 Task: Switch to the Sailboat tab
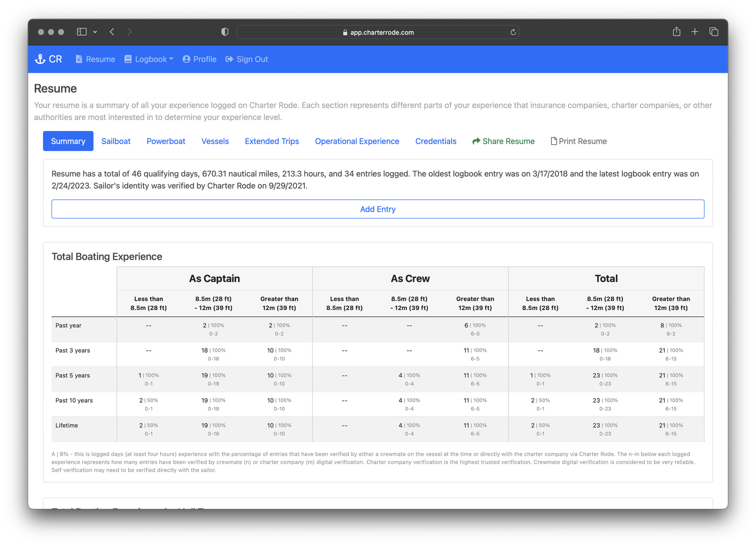pos(116,141)
